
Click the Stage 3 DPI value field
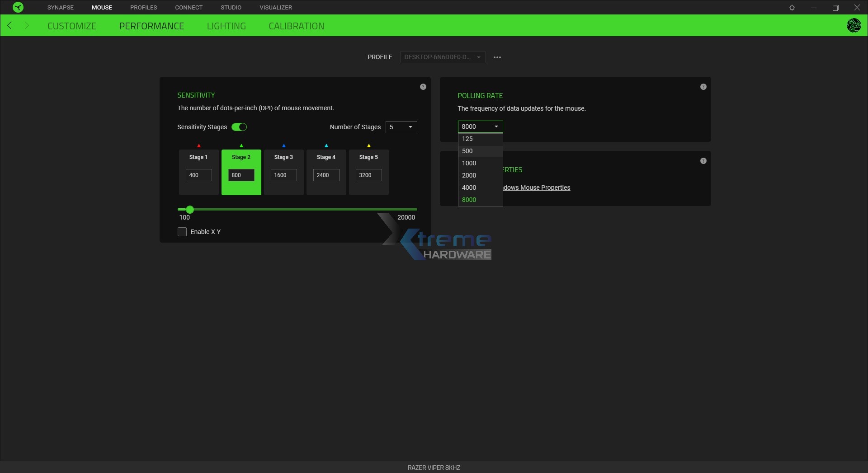pyautogui.click(x=283, y=175)
